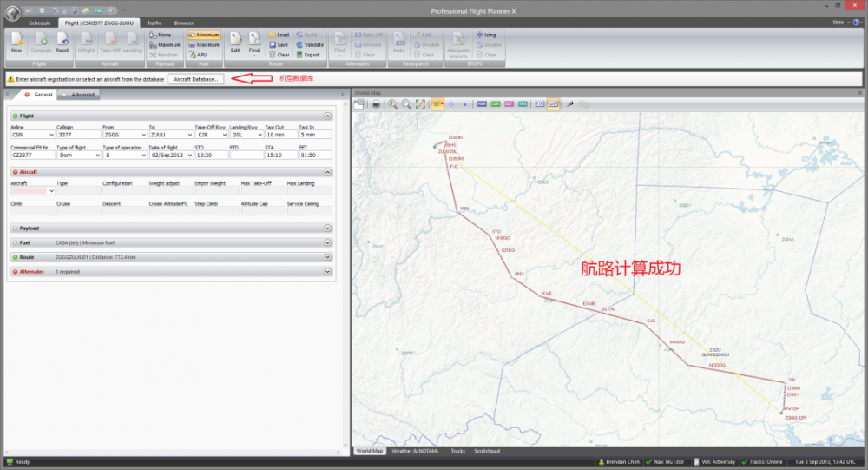
Task: Open the Tracks bottom tab
Action: tap(457, 451)
